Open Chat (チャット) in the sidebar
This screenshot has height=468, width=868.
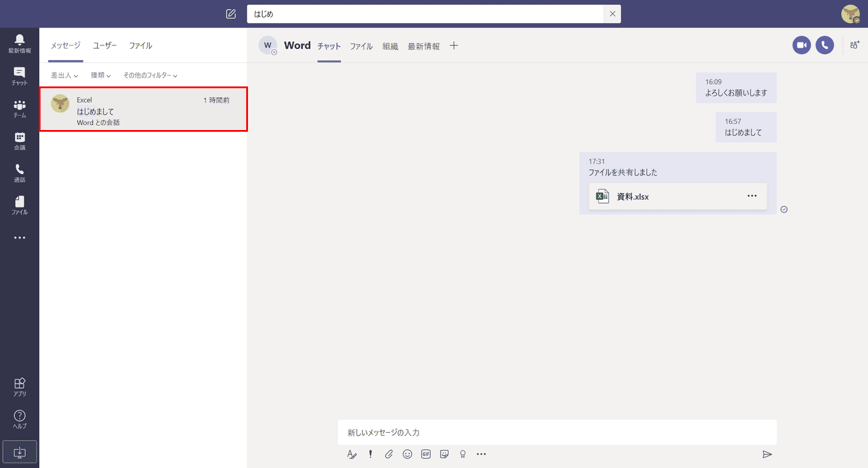tap(20, 76)
